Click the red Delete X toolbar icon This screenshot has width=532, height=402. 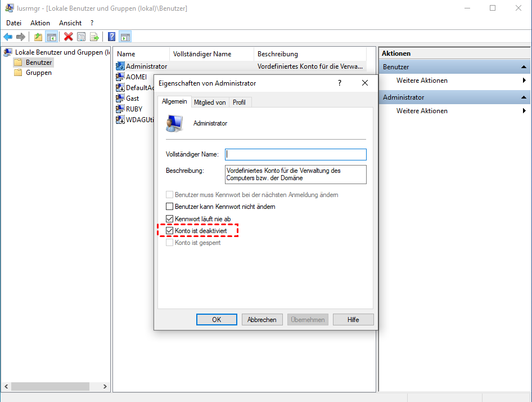click(x=68, y=37)
